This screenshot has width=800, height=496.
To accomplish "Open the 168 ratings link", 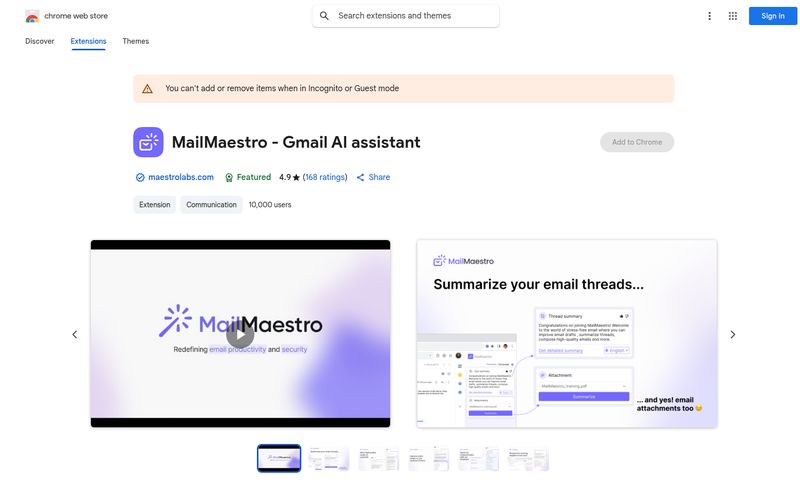I will tap(325, 177).
